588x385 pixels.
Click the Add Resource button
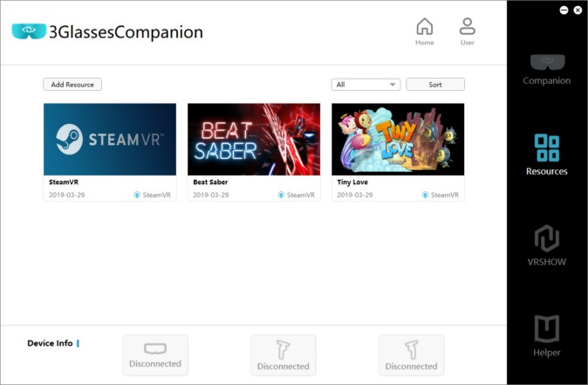tap(72, 85)
